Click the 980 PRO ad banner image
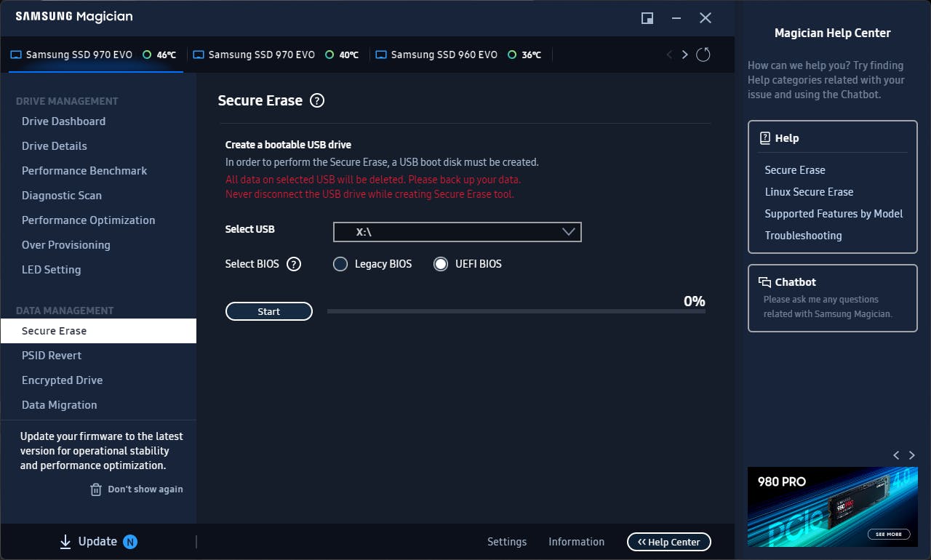931x560 pixels. 833,507
